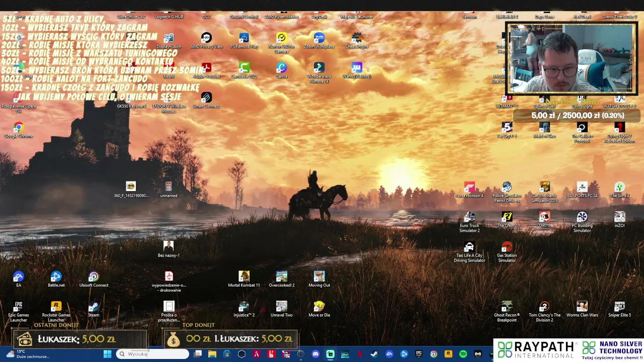Open the Steam taskbar icon
The height and width of the screenshot is (362, 644).
[374, 354]
